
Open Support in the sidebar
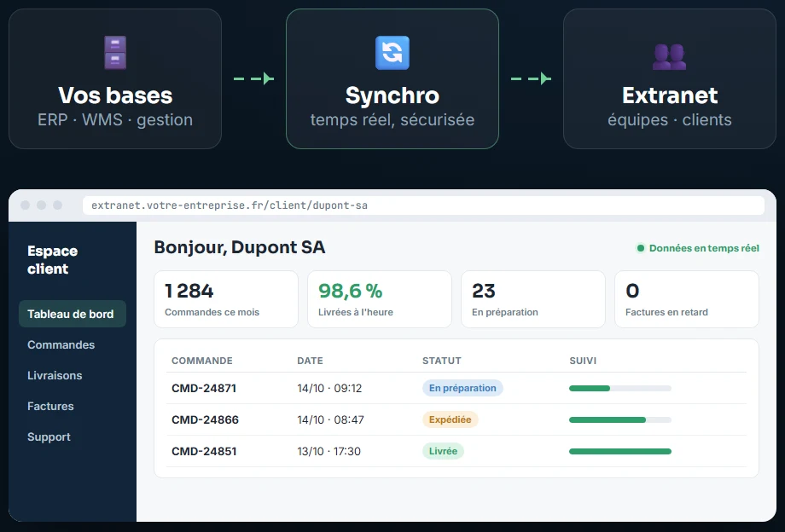(49, 437)
